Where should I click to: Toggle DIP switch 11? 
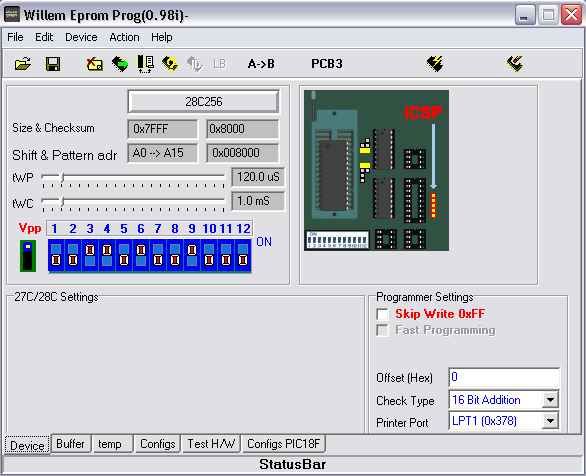click(x=226, y=256)
